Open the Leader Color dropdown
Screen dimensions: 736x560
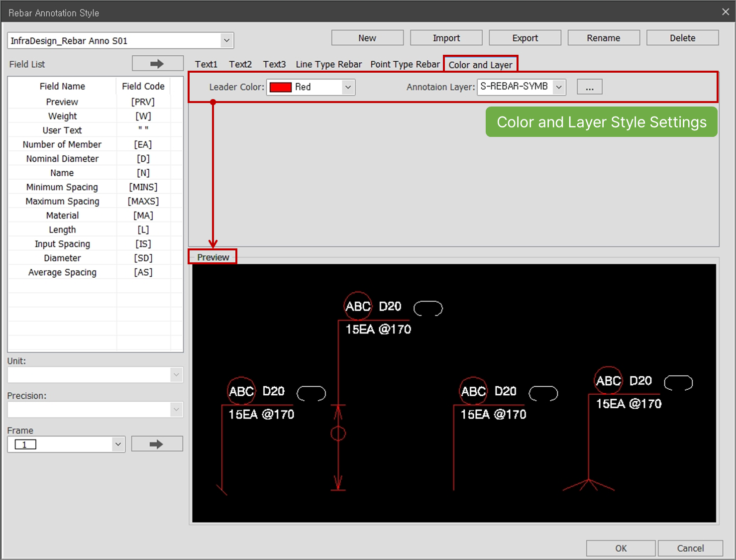tap(348, 87)
